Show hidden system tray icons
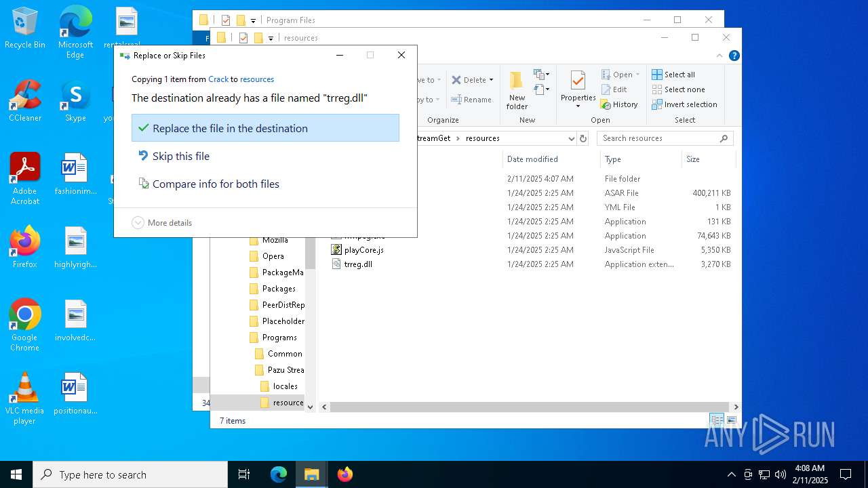 [731, 474]
